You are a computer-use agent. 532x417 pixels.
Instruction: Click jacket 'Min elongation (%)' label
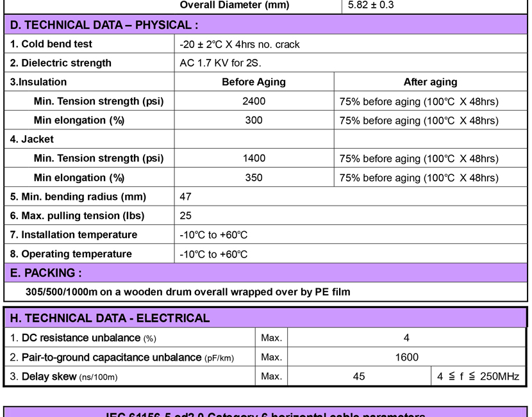(79, 177)
